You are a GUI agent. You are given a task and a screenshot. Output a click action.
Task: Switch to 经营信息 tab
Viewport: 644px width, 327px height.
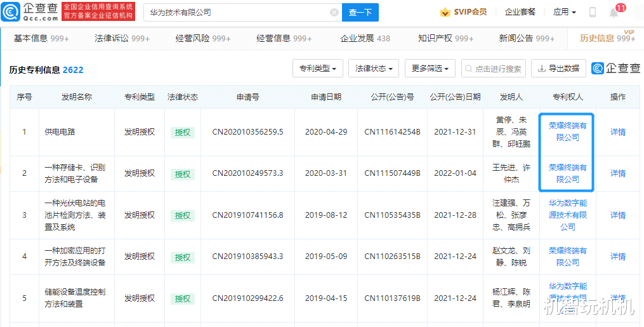click(284, 38)
